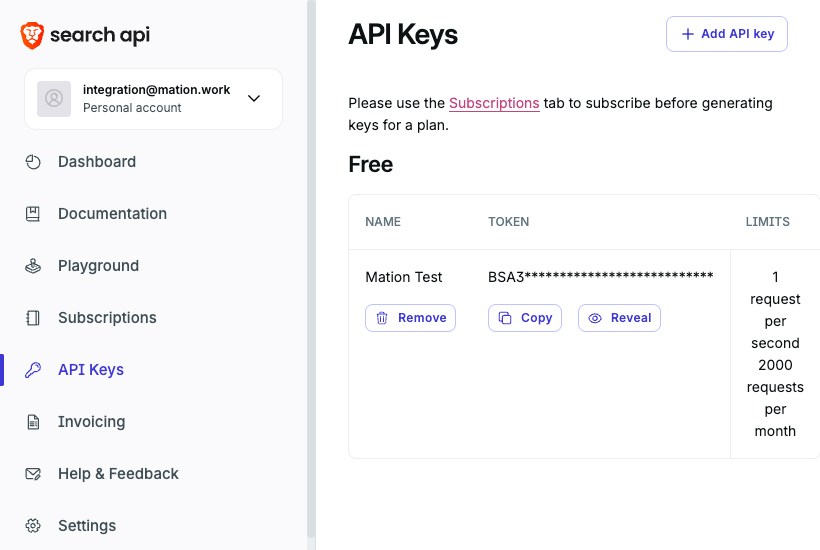This screenshot has width=820, height=550.
Task: Reveal the Mation Test token
Action: click(619, 318)
